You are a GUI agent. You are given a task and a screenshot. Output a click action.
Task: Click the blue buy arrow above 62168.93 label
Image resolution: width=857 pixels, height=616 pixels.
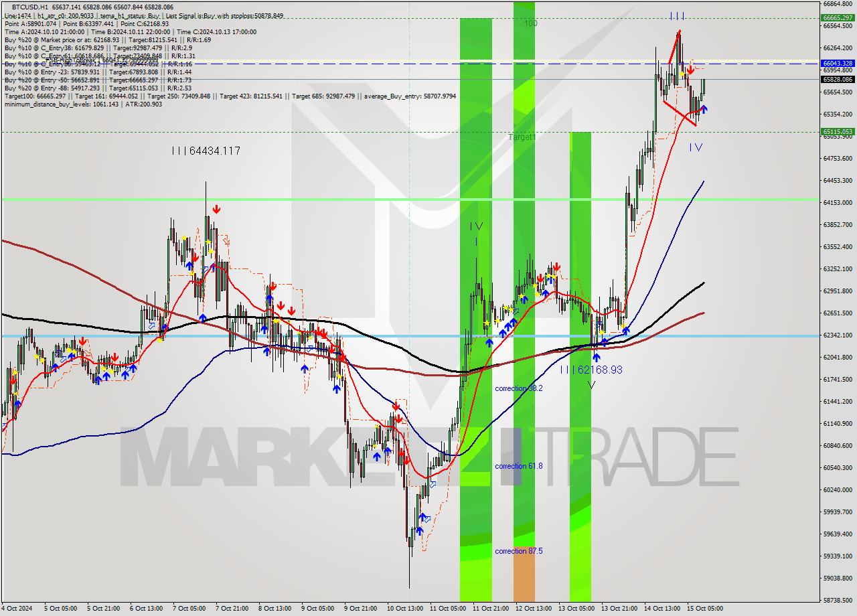point(596,358)
